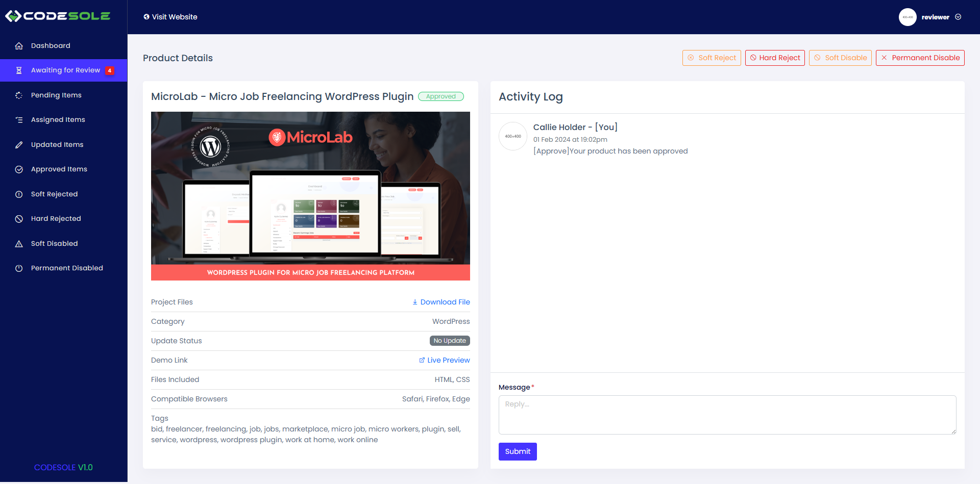Click the Hard Rejected ban icon
980x484 pixels.
click(x=19, y=219)
